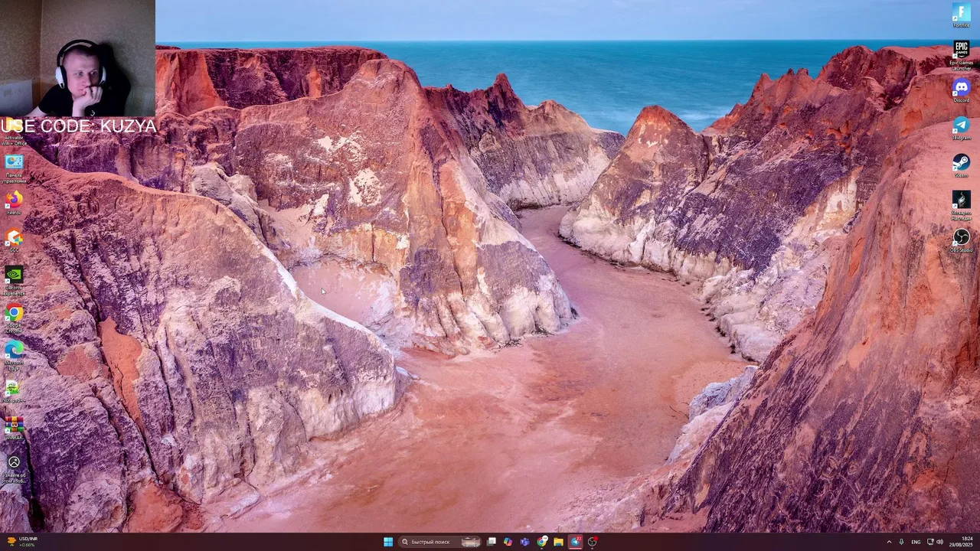Viewport: 980px width, 551px height.
Task: Launch Google Chrome desktop shortcut
Action: pos(14,318)
